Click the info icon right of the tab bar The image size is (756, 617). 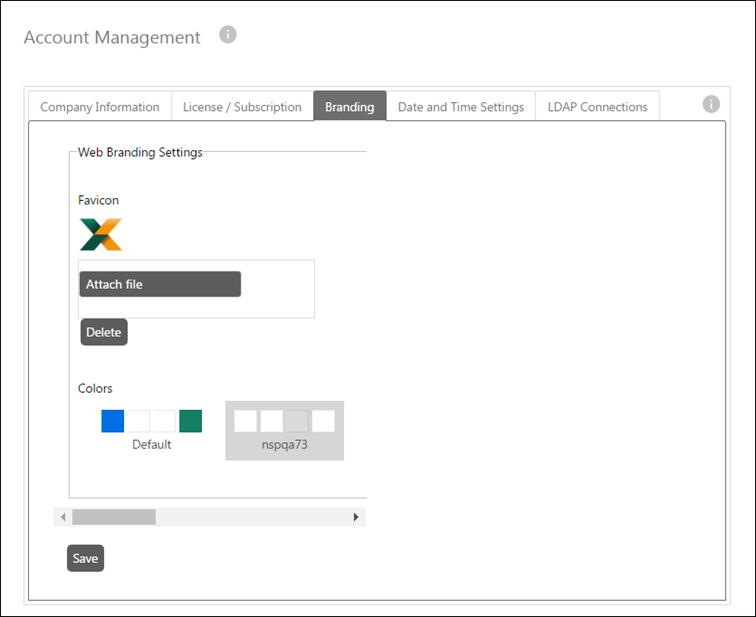coord(711,104)
